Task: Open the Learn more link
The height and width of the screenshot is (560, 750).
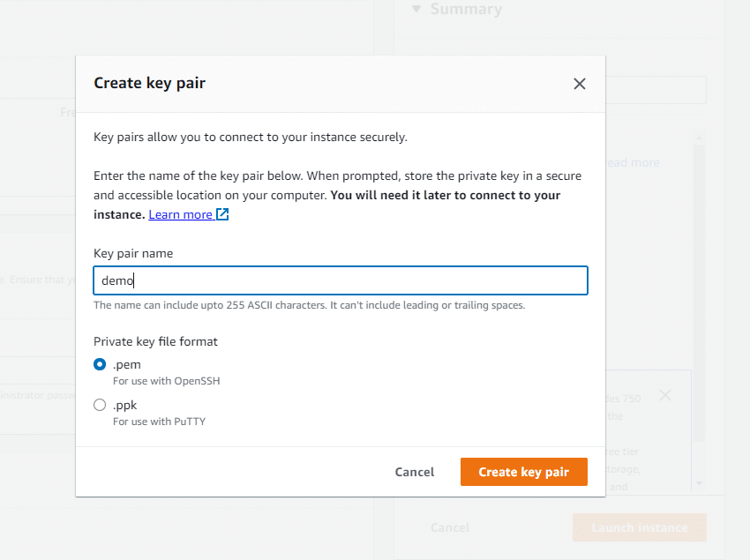Action: 180,214
